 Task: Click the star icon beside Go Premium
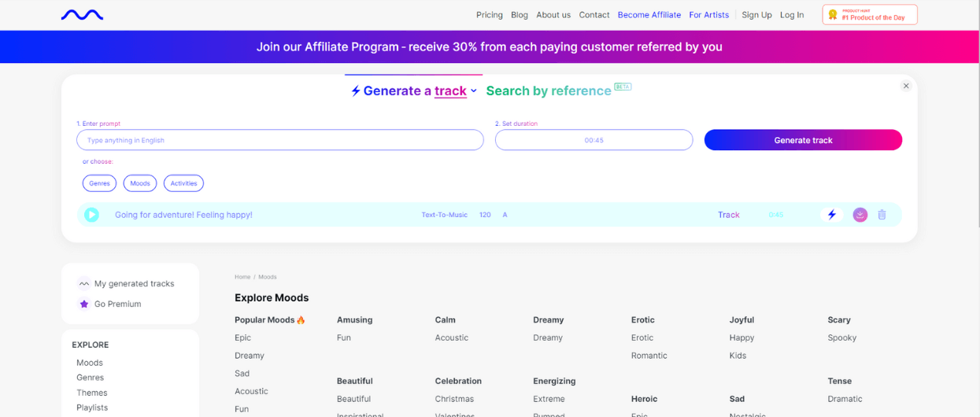[x=84, y=304]
